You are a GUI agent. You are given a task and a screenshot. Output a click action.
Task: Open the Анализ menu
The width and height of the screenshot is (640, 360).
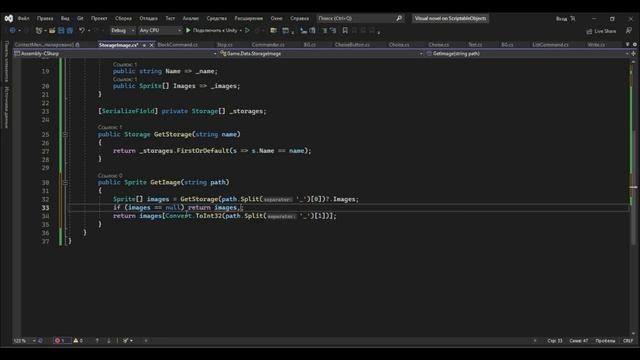(191, 18)
